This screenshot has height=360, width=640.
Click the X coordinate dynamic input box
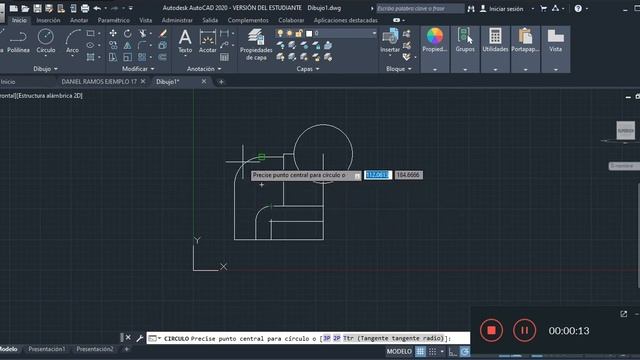click(x=378, y=175)
